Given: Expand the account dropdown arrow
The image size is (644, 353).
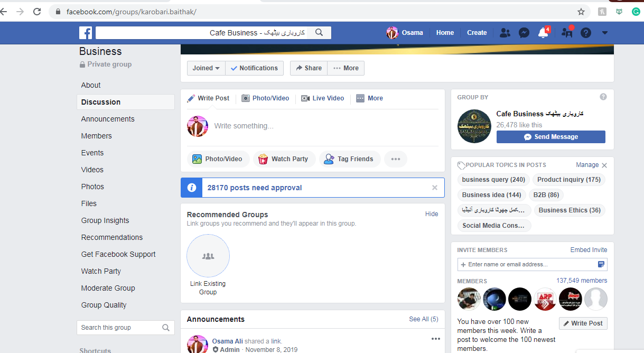Looking at the screenshot, I should [605, 33].
